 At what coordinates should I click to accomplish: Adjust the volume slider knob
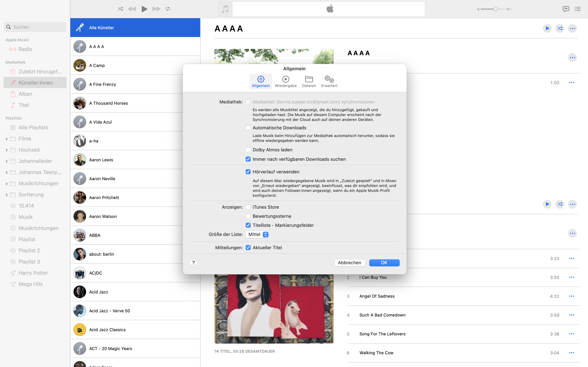495,9
